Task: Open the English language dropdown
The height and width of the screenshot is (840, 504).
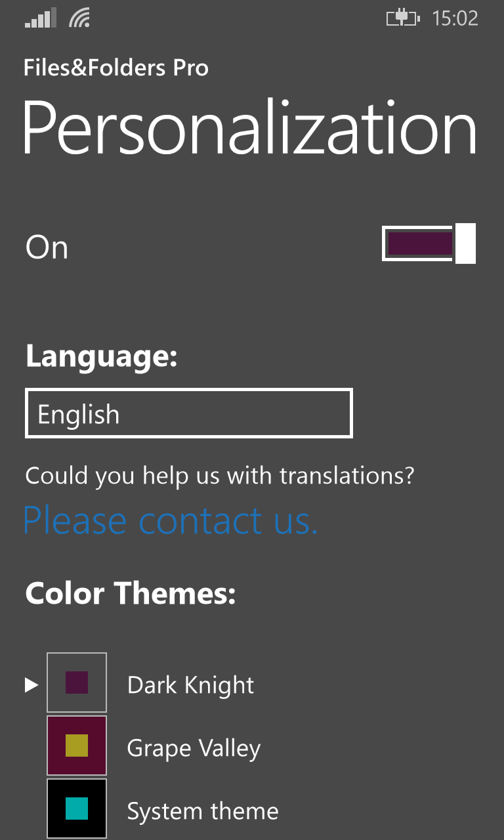Action: tap(189, 413)
